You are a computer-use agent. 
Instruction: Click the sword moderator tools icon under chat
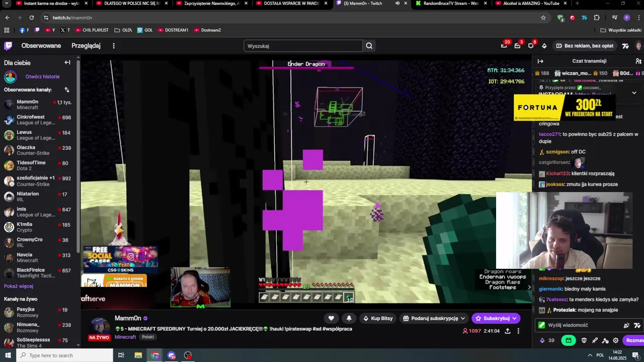(595, 340)
